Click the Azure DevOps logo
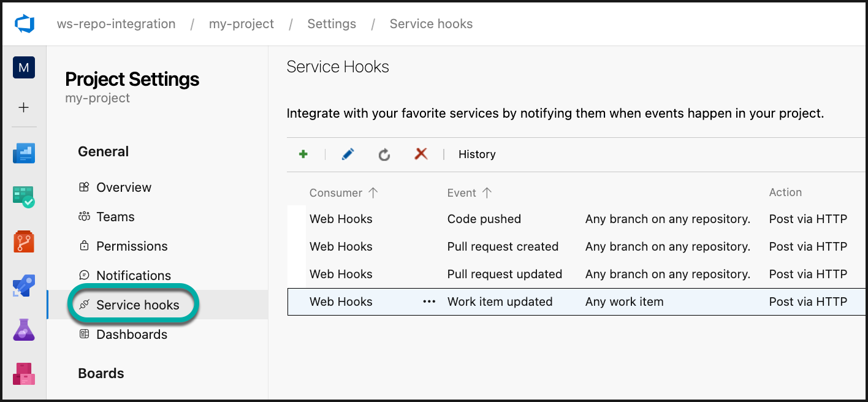 [25, 25]
